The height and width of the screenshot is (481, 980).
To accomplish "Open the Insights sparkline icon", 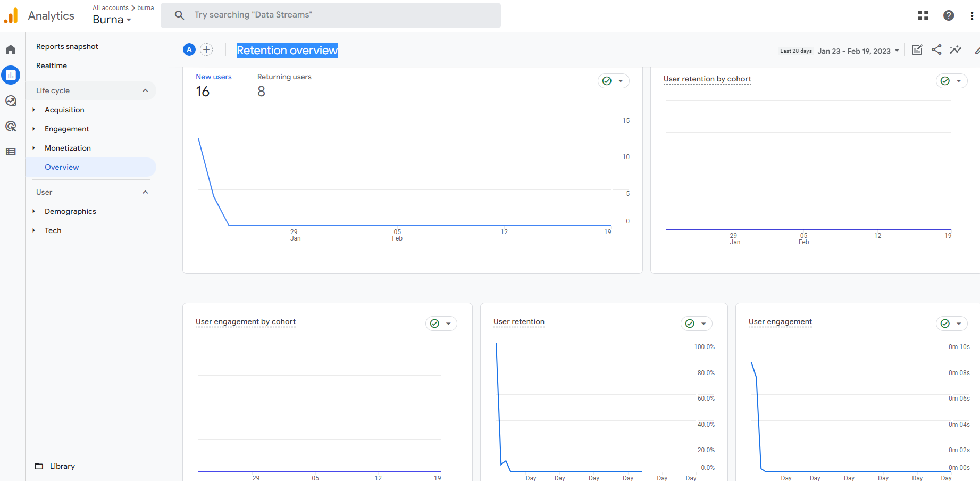I will [x=955, y=50].
